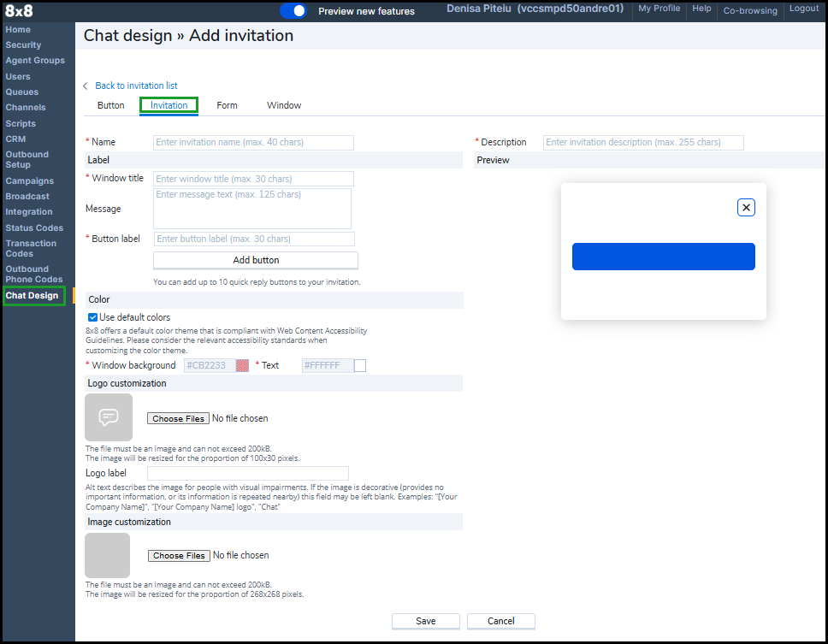
Task: Save the invitation
Action: [x=426, y=621]
